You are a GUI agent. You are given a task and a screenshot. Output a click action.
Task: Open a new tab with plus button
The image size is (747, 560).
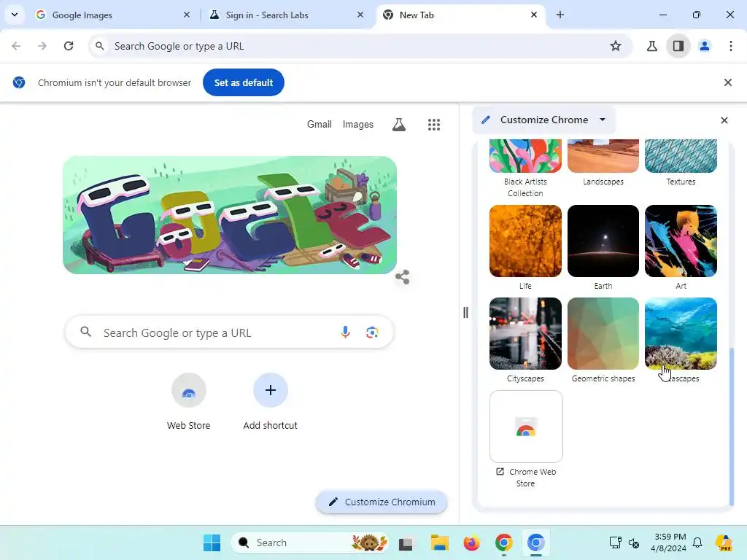click(x=560, y=15)
